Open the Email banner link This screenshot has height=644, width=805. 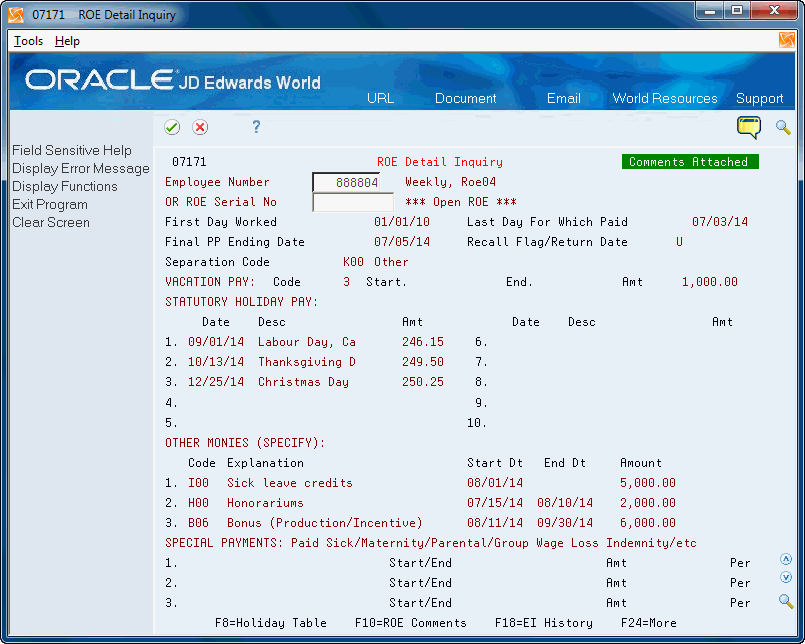pos(564,98)
